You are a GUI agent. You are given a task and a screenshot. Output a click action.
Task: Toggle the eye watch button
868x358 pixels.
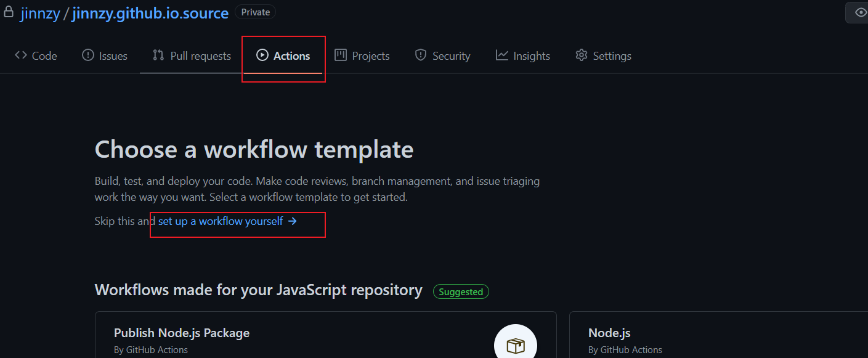click(860, 12)
